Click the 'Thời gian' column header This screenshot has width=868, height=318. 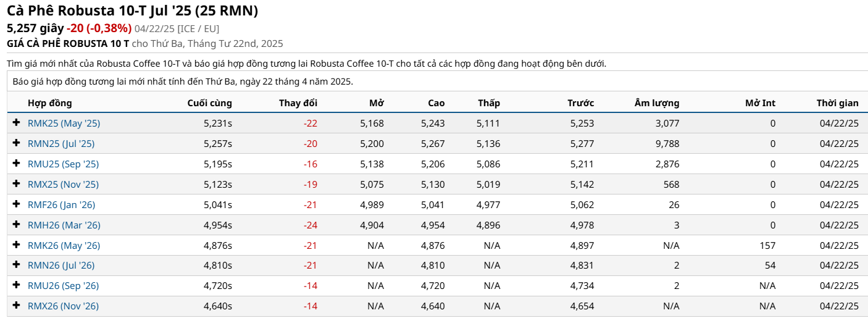[837, 103]
